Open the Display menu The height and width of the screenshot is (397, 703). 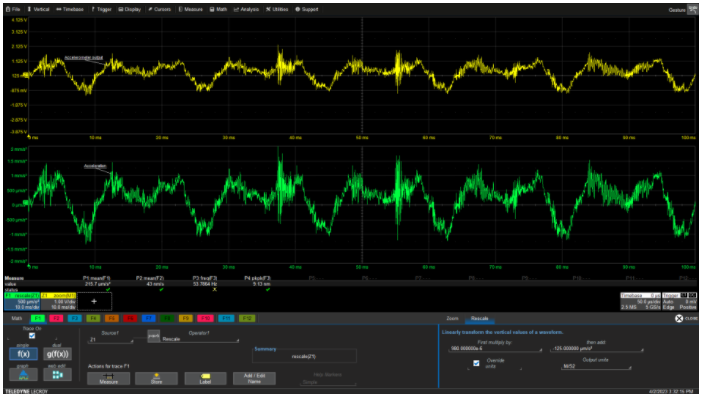(130, 9)
